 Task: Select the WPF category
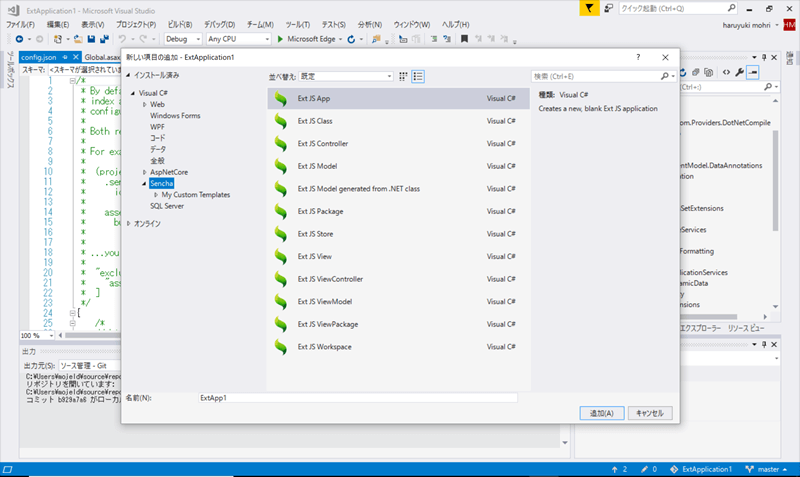click(x=157, y=127)
